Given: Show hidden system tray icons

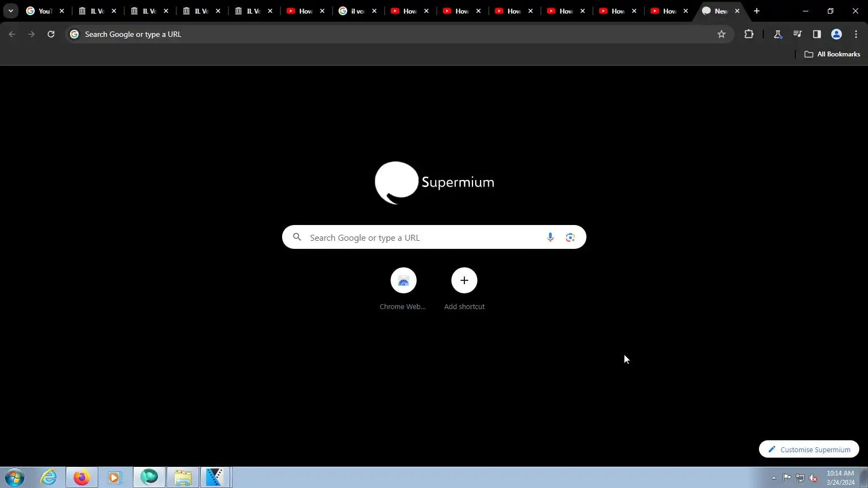Looking at the screenshot, I should click(774, 478).
